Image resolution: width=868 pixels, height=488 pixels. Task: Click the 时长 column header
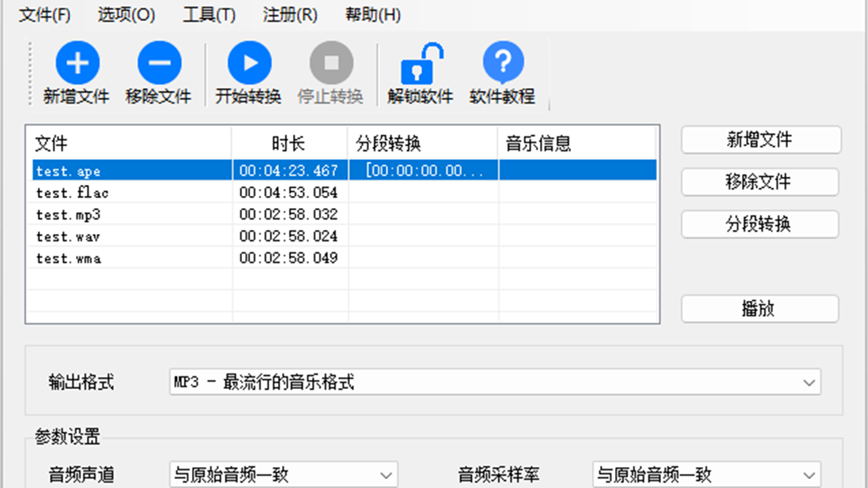pos(289,143)
